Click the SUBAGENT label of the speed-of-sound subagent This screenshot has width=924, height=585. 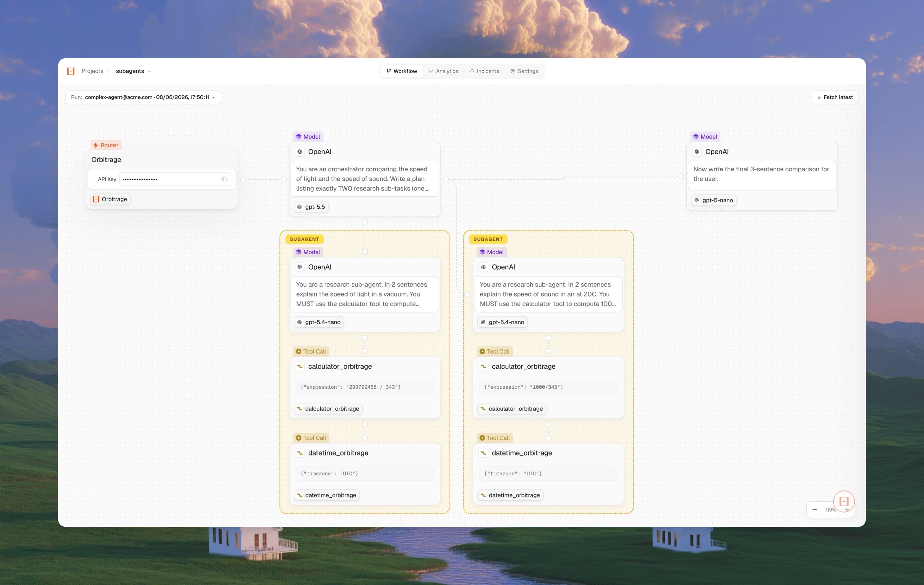tap(488, 239)
